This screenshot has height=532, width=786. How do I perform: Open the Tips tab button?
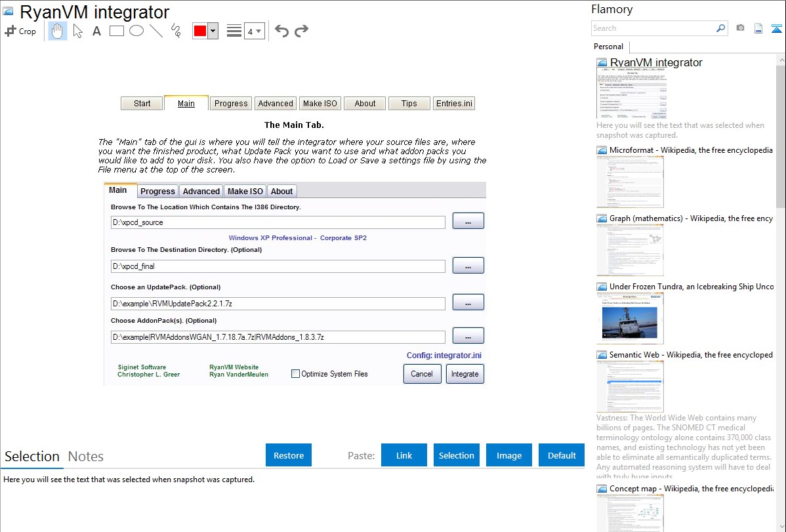409,103
